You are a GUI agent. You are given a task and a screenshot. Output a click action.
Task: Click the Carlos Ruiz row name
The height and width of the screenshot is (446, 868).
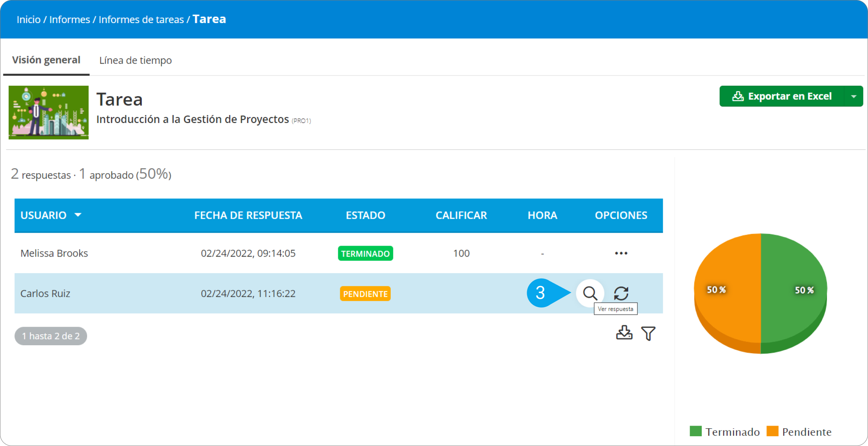click(x=45, y=294)
